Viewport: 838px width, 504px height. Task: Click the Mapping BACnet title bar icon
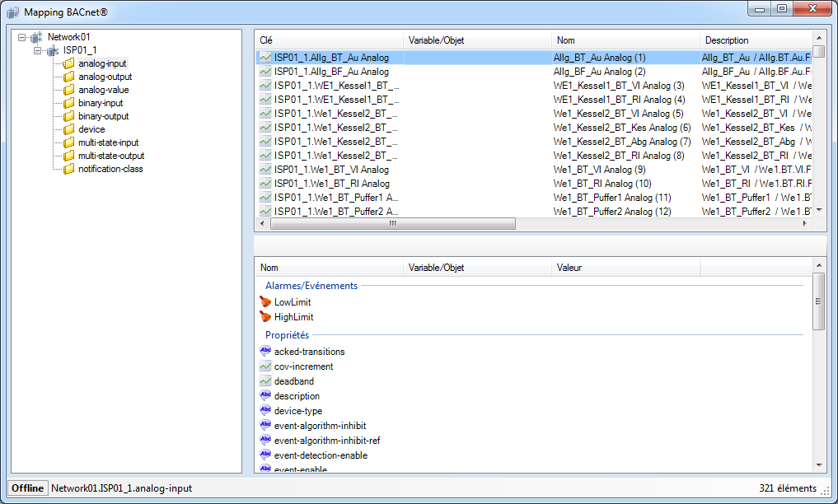13,12
